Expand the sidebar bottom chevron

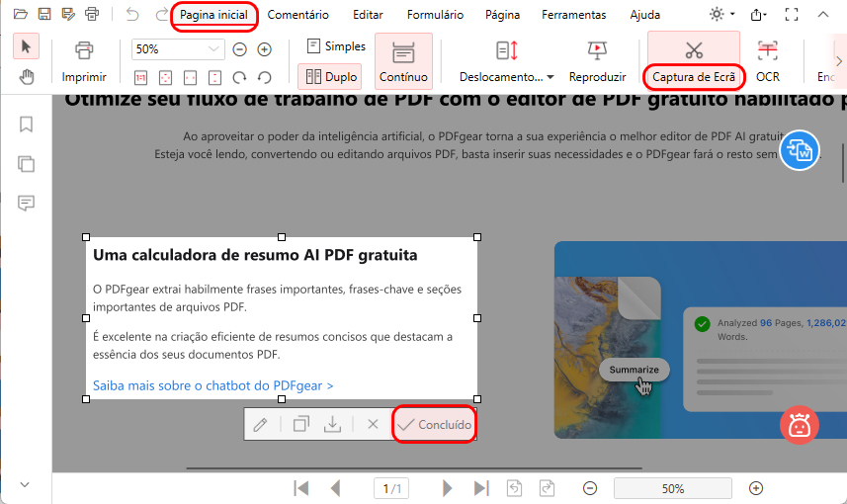pyautogui.click(x=25, y=484)
